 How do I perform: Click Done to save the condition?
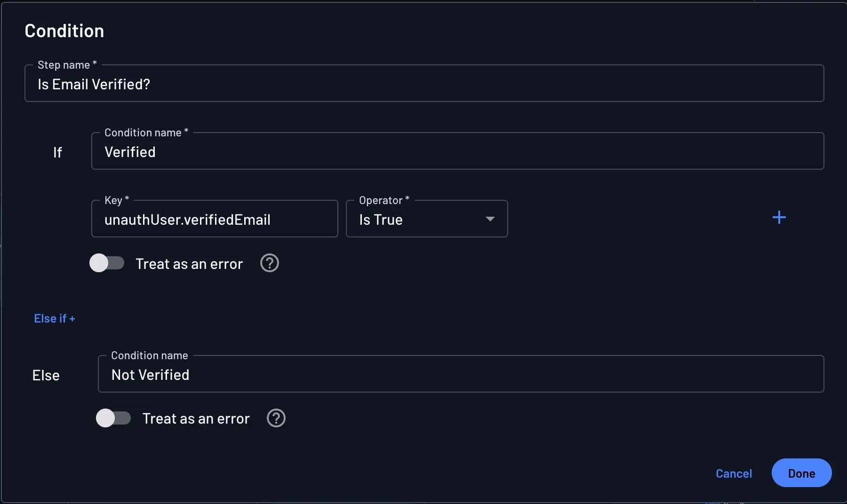pyautogui.click(x=801, y=473)
